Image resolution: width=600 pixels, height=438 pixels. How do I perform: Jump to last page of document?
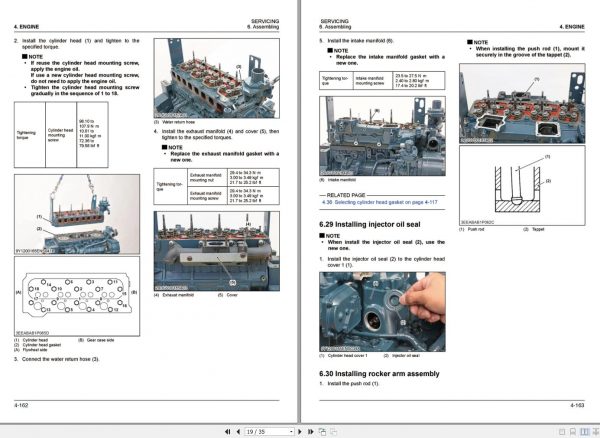tap(311, 431)
